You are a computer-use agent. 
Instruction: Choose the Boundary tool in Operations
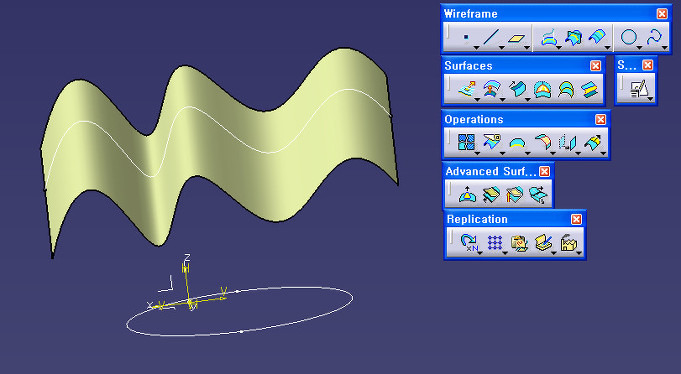517,142
